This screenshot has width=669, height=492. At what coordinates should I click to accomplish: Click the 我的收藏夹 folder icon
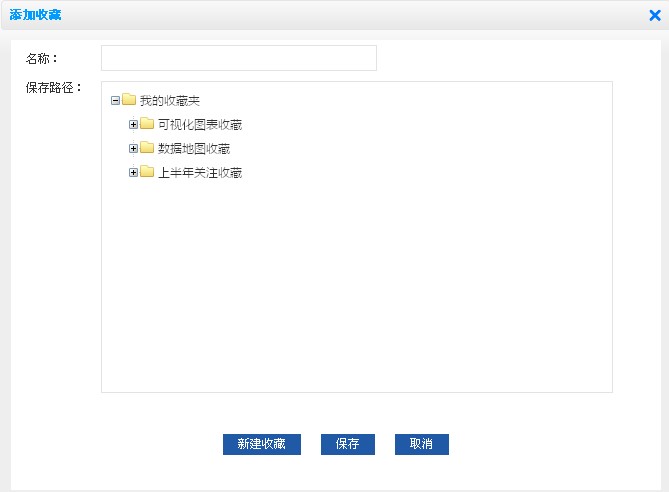(129, 100)
